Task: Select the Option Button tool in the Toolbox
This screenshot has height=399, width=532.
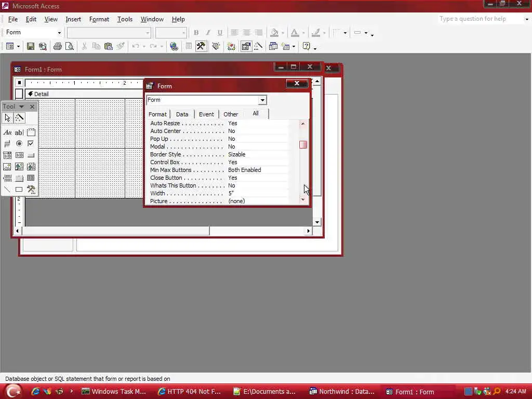Action: [x=19, y=144]
